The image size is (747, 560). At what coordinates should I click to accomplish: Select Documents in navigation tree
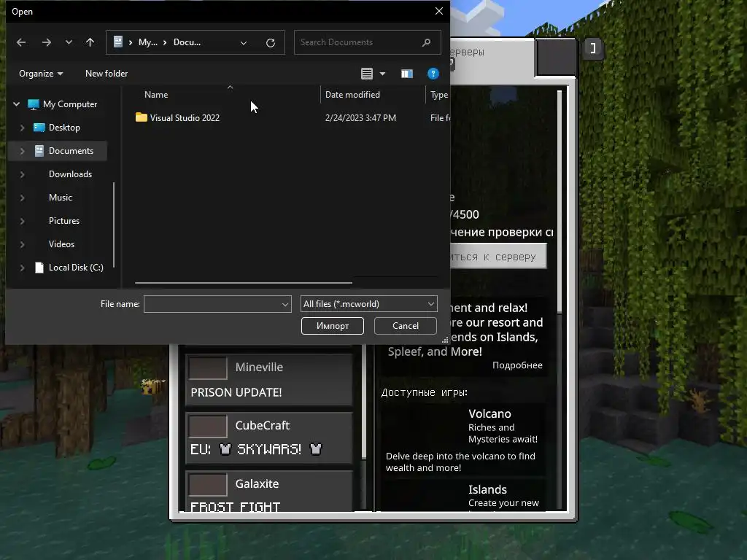coord(71,150)
